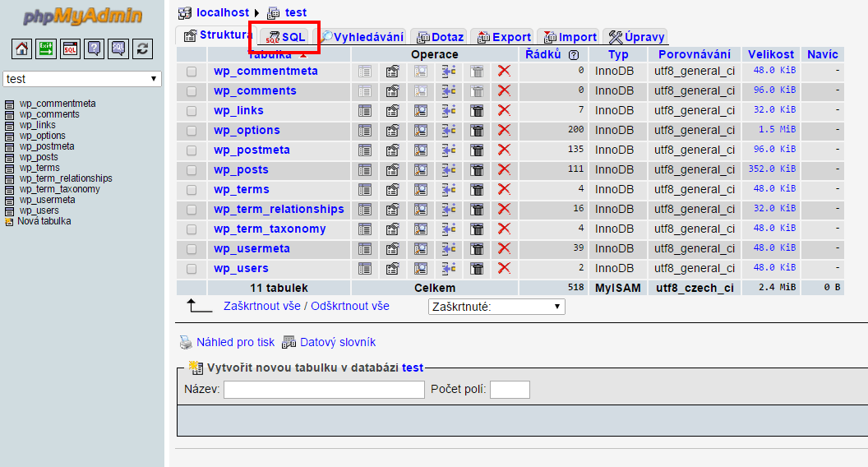Open the SQL tab
Image resolution: width=868 pixels, height=467 pixels.
[286, 37]
